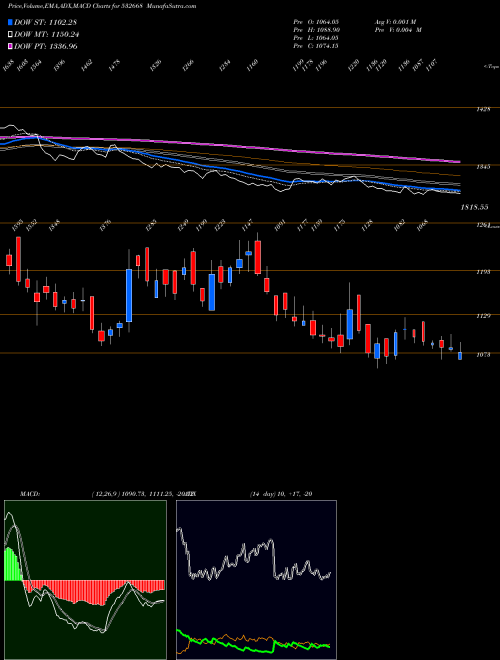The image size is (500, 660).
Task: Click the magenta DOW PT legend swatch
Action: tap(10, 46)
